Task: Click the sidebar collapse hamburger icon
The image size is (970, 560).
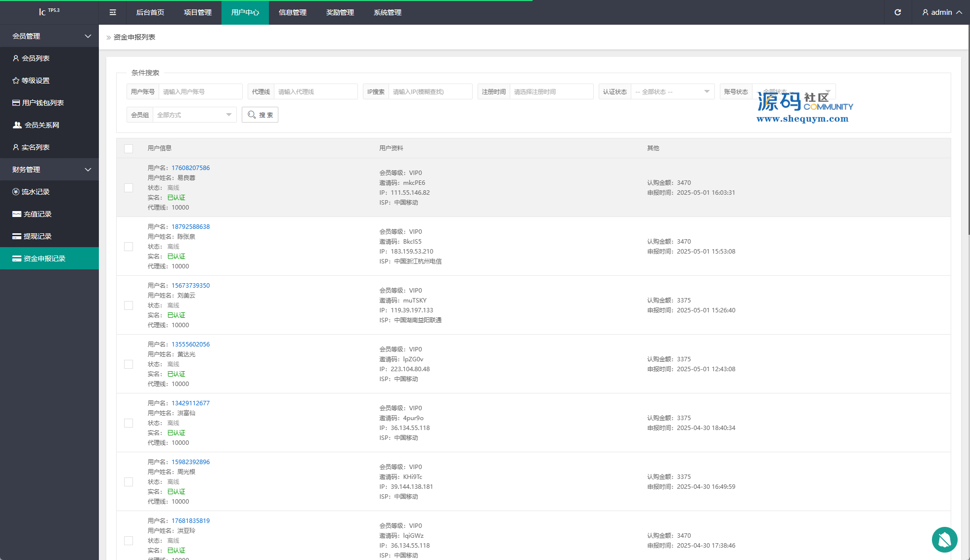Action: 113,12
